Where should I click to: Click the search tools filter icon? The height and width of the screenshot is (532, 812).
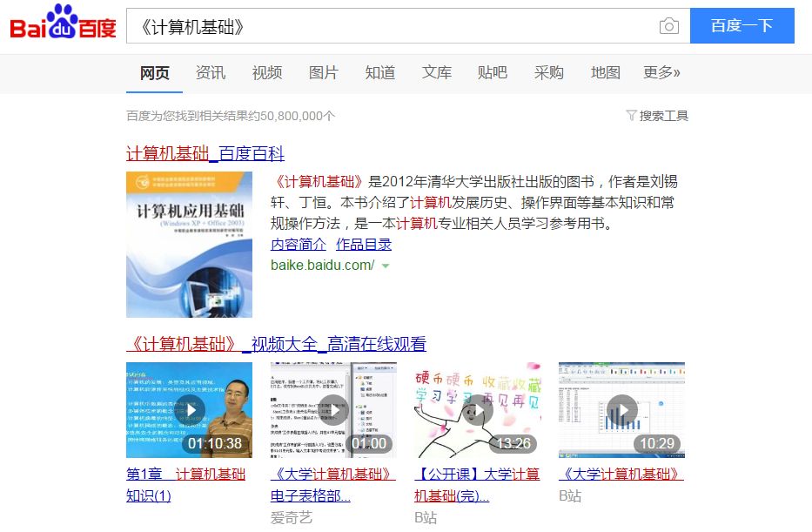pos(631,115)
